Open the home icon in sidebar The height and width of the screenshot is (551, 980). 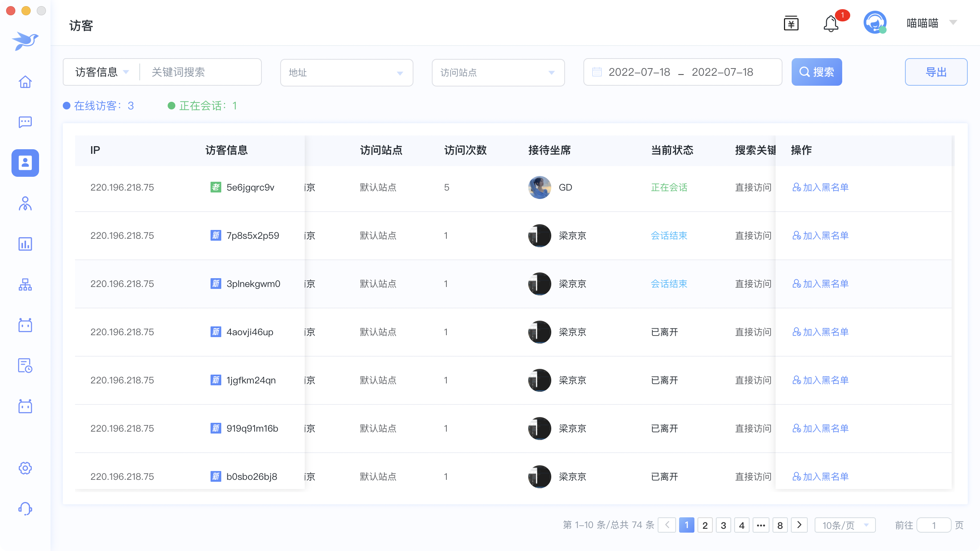(x=25, y=82)
